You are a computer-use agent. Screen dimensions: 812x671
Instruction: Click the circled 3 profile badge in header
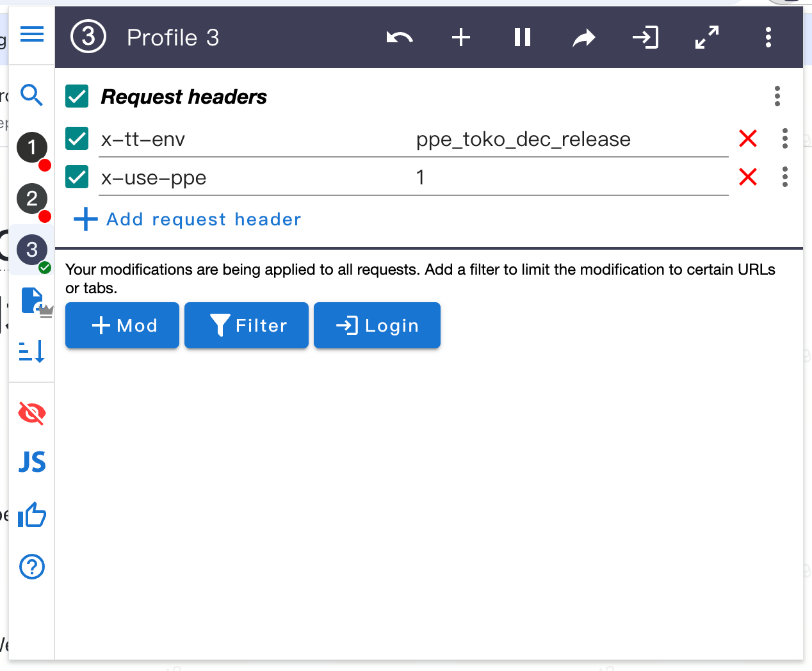[x=88, y=37]
